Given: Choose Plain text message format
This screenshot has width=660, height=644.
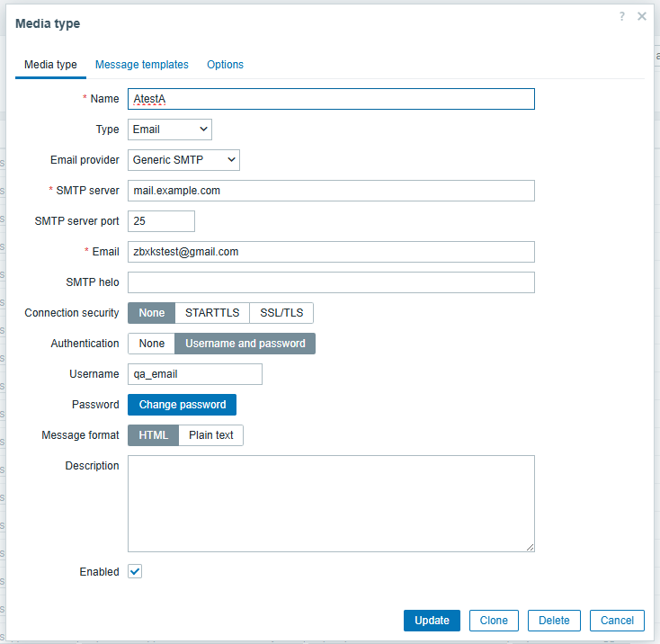Looking at the screenshot, I should (x=211, y=435).
